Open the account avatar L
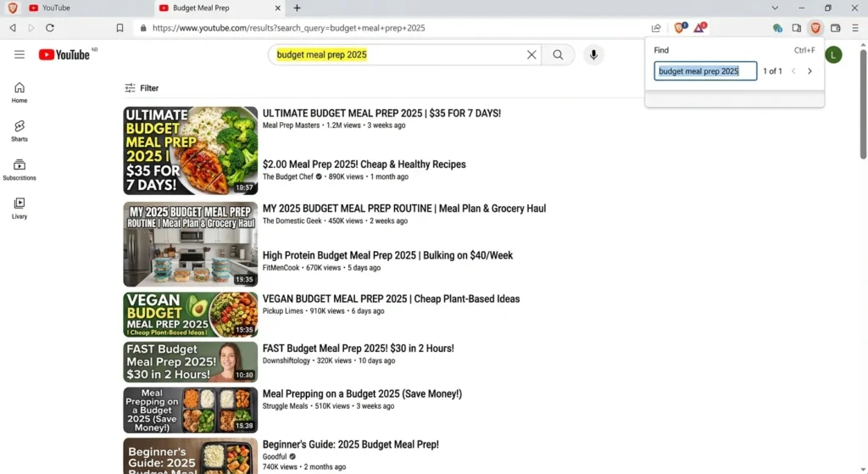 pos(833,55)
